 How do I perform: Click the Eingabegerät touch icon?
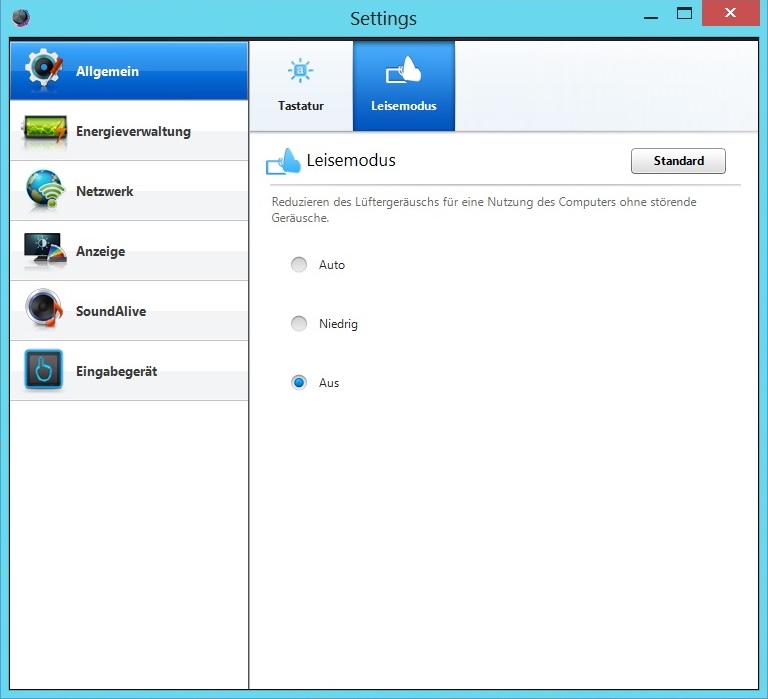44,369
